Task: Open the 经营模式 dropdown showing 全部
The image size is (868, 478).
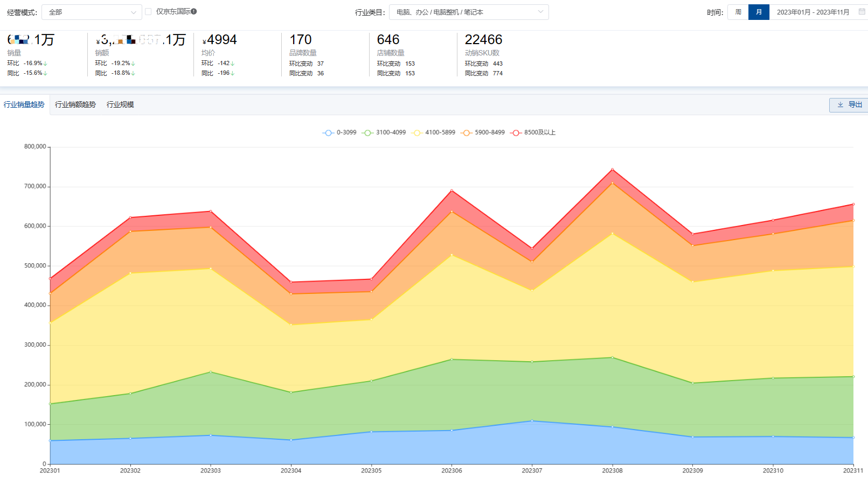Action: pos(92,12)
